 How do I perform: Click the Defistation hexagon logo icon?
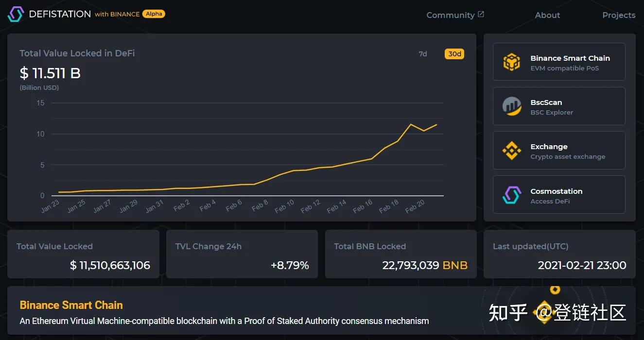[16, 14]
